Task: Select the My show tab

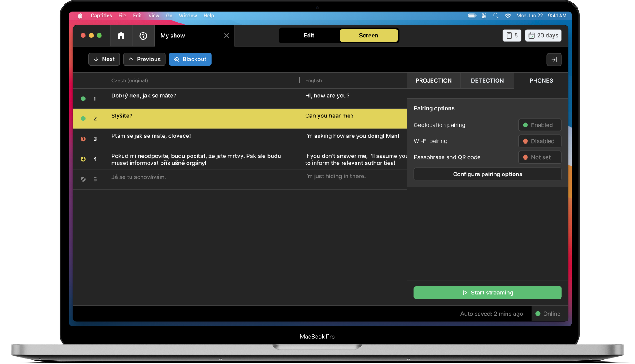Action: click(x=194, y=36)
